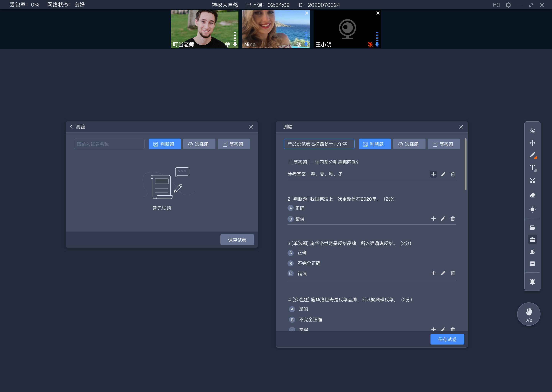Click the scissors icon in right toolbar
552x392 pixels.
pos(532,180)
